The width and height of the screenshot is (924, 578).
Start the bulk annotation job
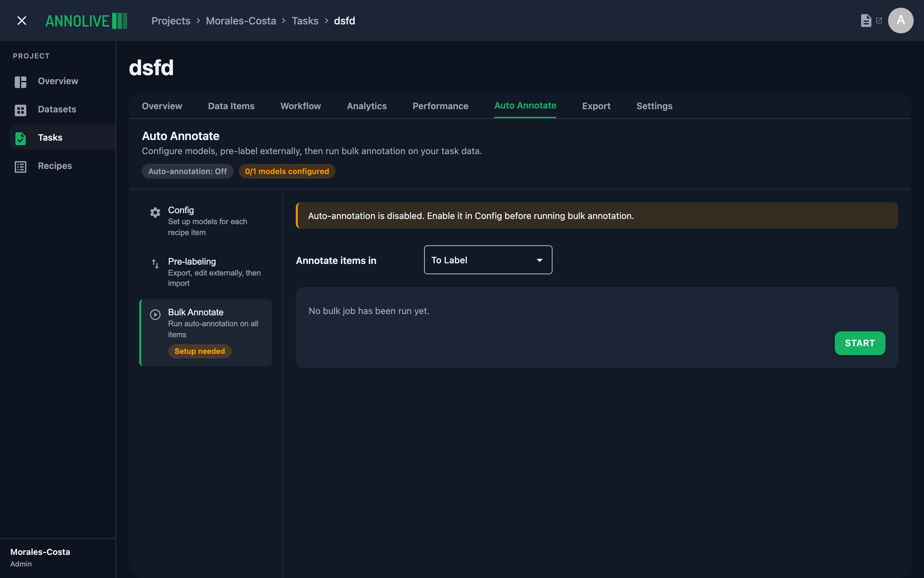pos(860,343)
